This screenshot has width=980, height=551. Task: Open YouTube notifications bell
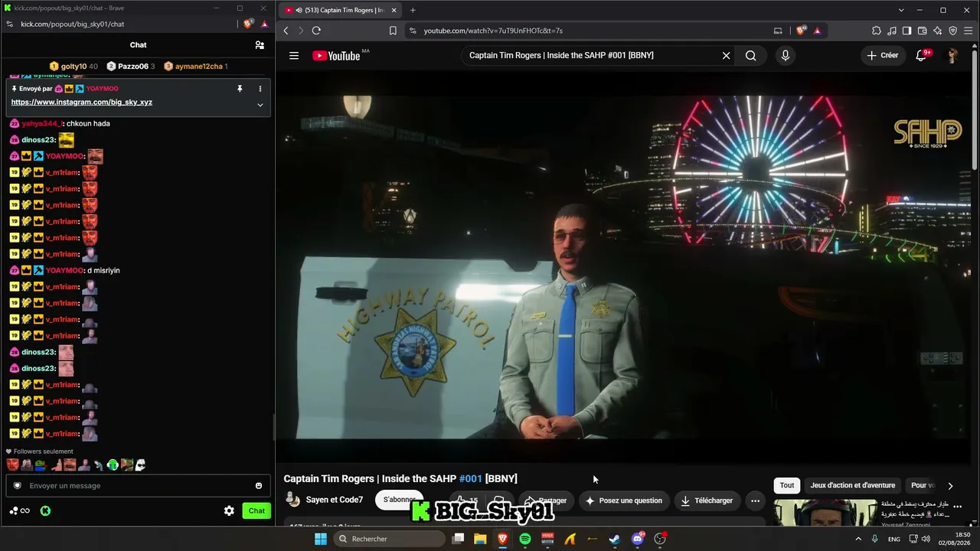(921, 55)
